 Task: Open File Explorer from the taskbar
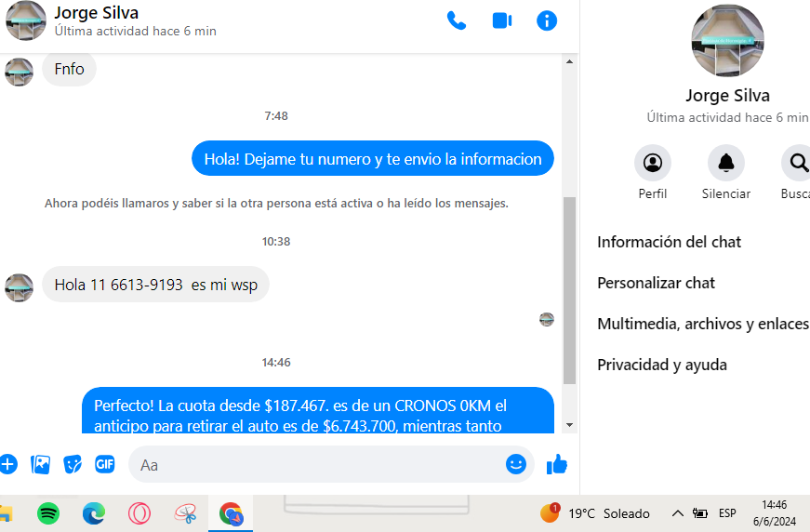pyautogui.click(x=6, y=513)
